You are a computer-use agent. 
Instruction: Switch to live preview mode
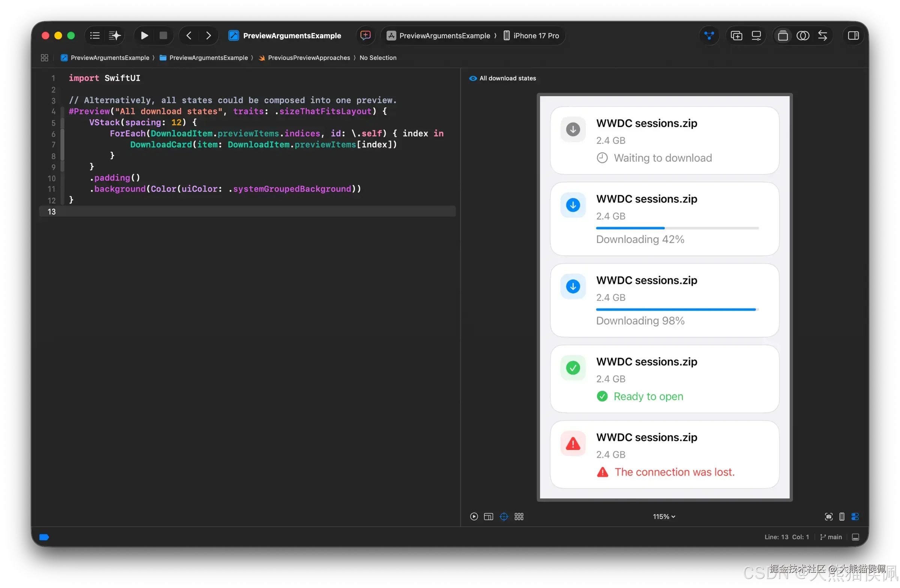coord(474,516)
